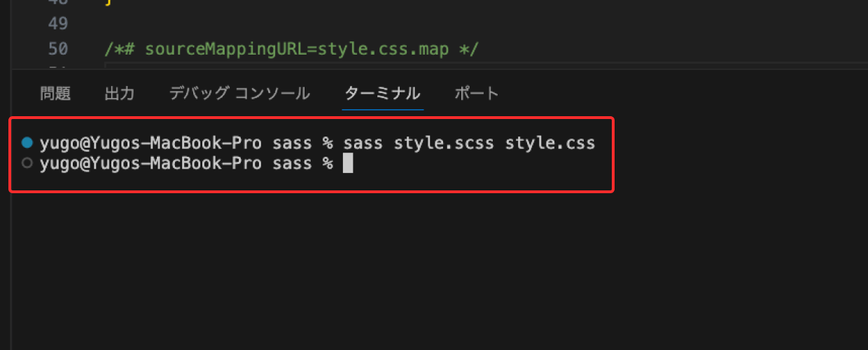
Task: Click the second prompt's sass % text
Action: (x=303, y=164)
